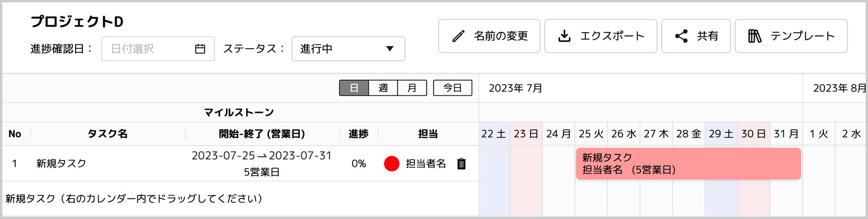Open the ステータス dropdown showing 進行中
This screenshot has width=868, height=219.
coord(348,49)
